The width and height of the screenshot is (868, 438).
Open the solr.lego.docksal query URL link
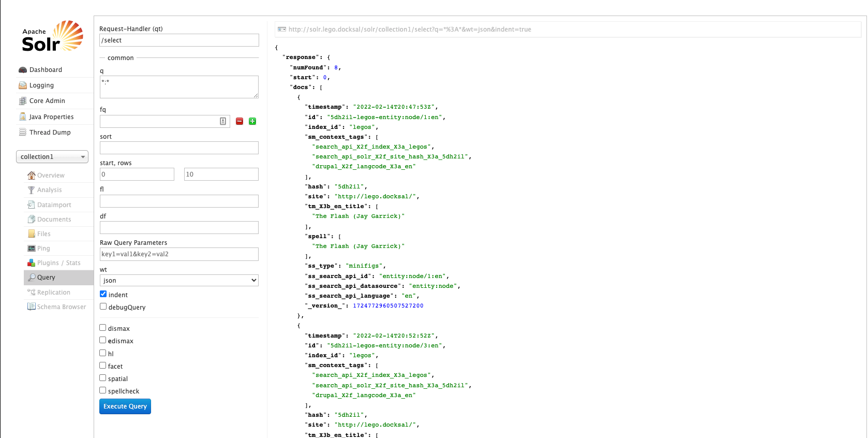pos(410,30)
